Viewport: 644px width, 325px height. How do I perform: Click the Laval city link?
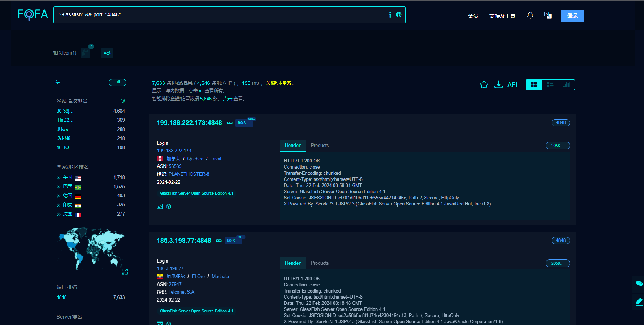(x=216, y=159)
